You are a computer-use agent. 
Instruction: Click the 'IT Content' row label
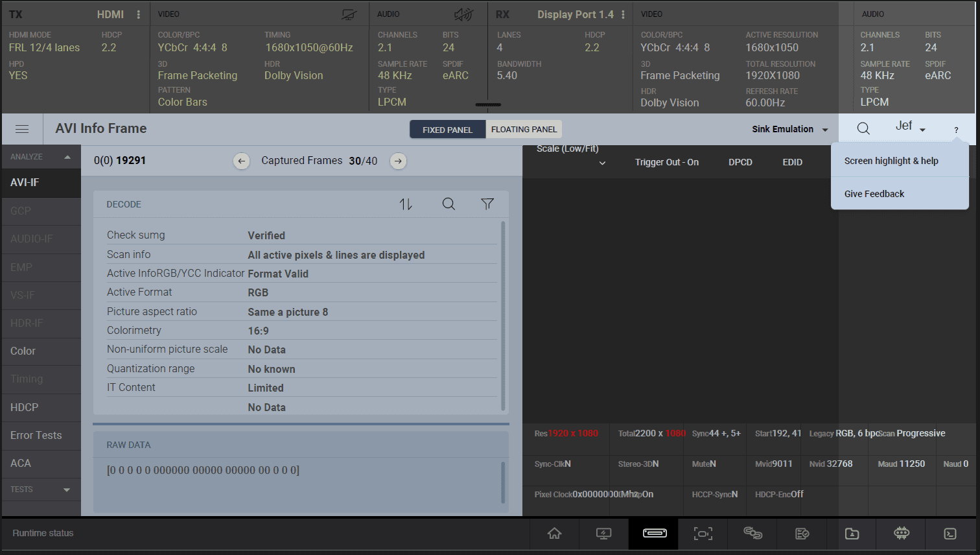pos(131,387)
